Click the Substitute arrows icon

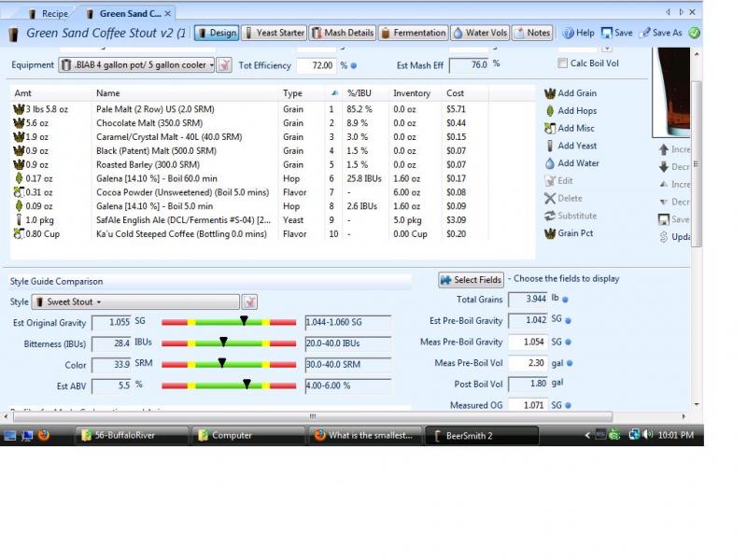550,216
